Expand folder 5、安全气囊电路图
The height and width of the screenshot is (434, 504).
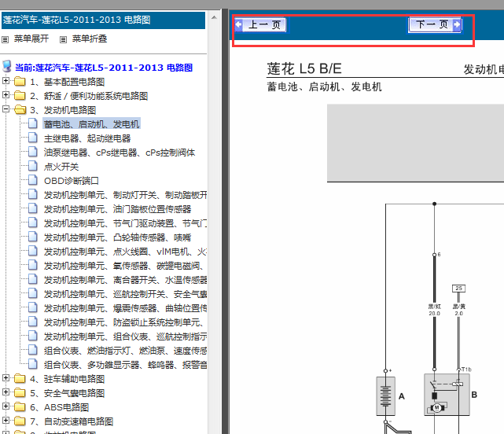pyautogui.click(x=6, y=392)
